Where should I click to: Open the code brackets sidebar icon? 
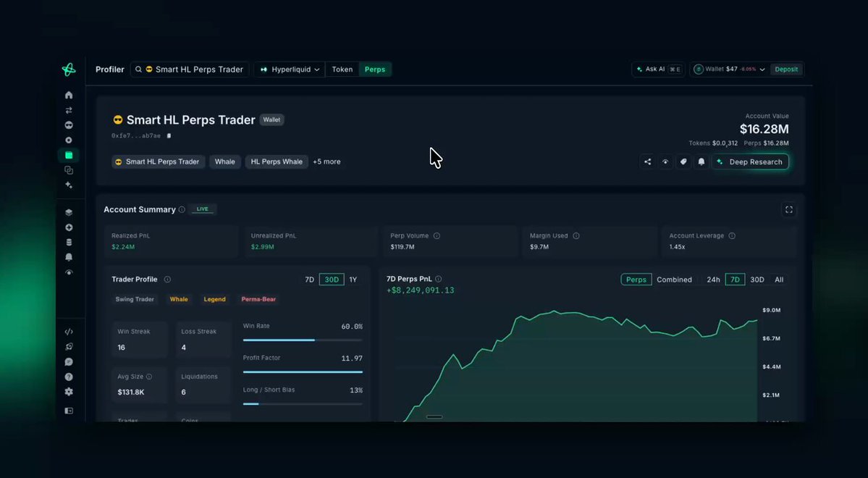[x=69, y=332]
